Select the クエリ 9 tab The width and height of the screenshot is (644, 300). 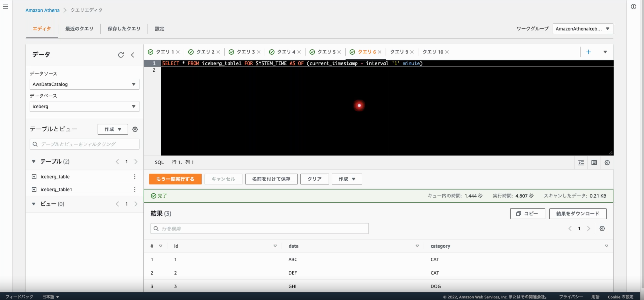(x=399, y=52)
